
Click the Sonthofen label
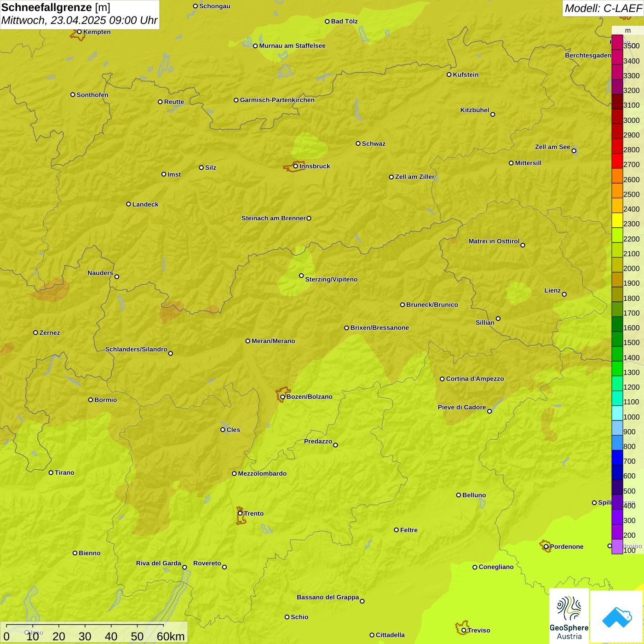pyautogui.click(x=92, y=95)
